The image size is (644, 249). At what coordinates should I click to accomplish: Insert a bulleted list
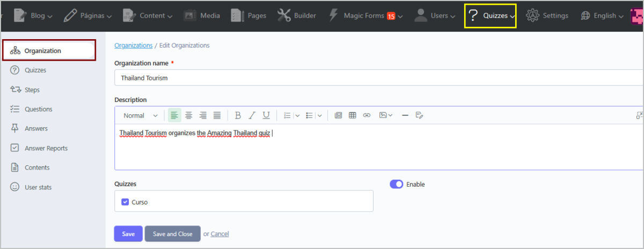click(x=309, y=115)
